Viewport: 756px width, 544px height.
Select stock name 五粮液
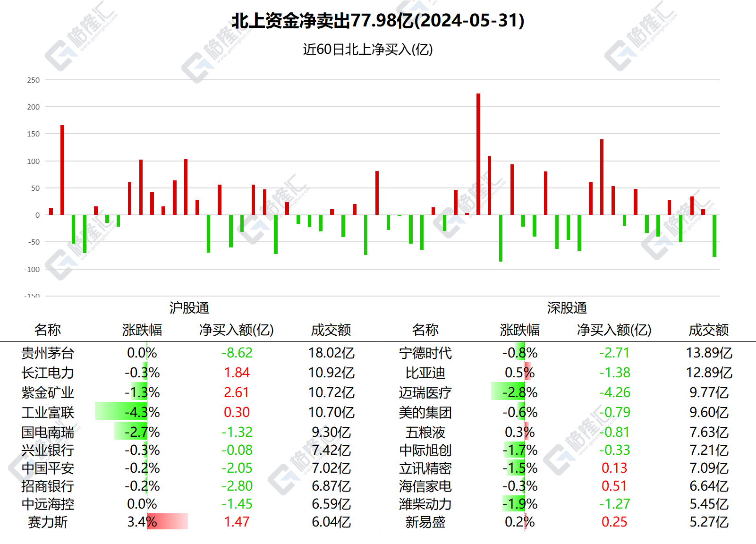425,432
